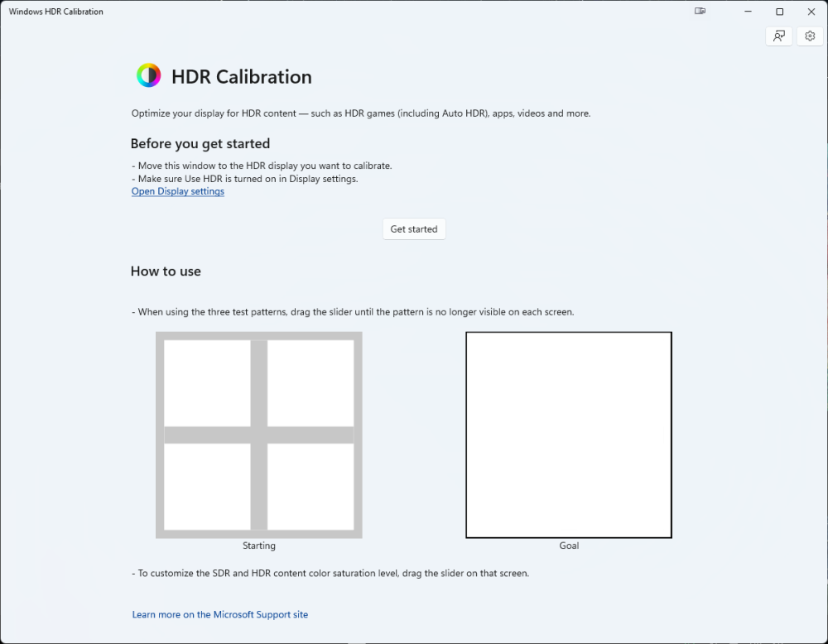Click the 'Goal' caption under the square
The width and height of the screenshot is (828, 644).
[569, 545]
